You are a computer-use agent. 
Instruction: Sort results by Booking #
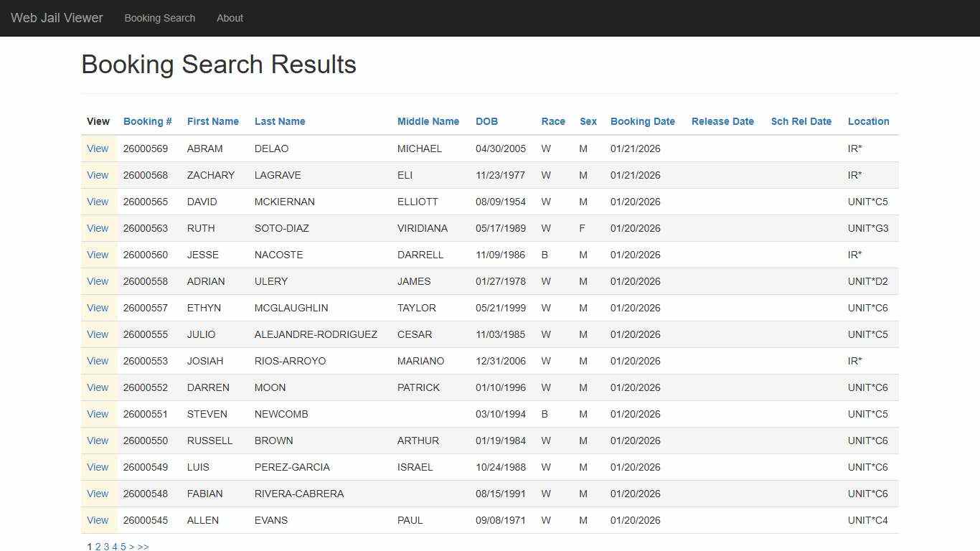[x=147, y=121]
